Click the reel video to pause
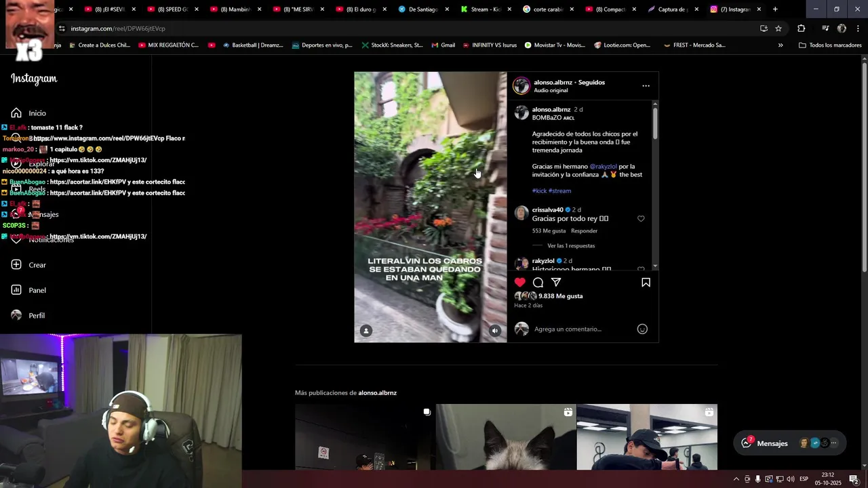Image resolution: width=868 pixels, height=488 pixels. coord(430,207)
